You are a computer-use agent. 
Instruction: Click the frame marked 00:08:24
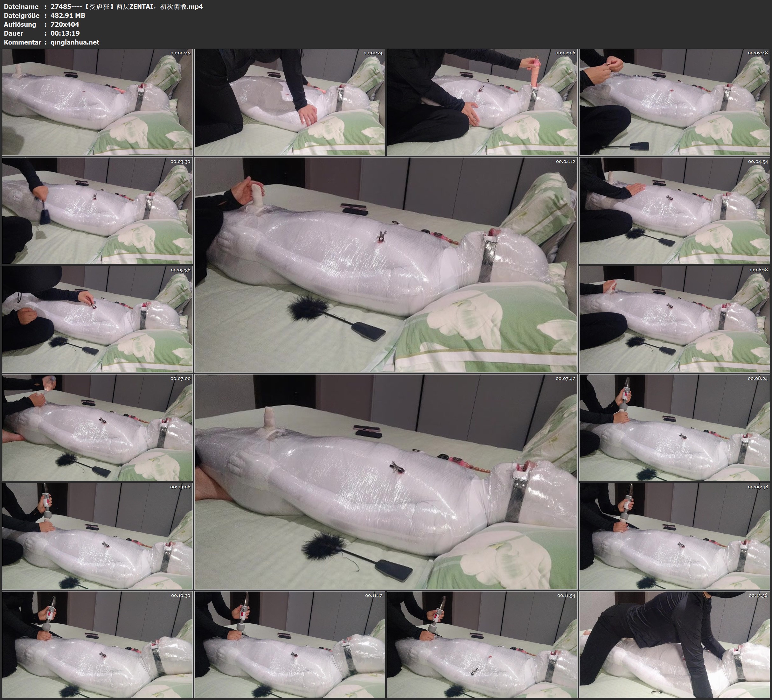coord(674,428)
